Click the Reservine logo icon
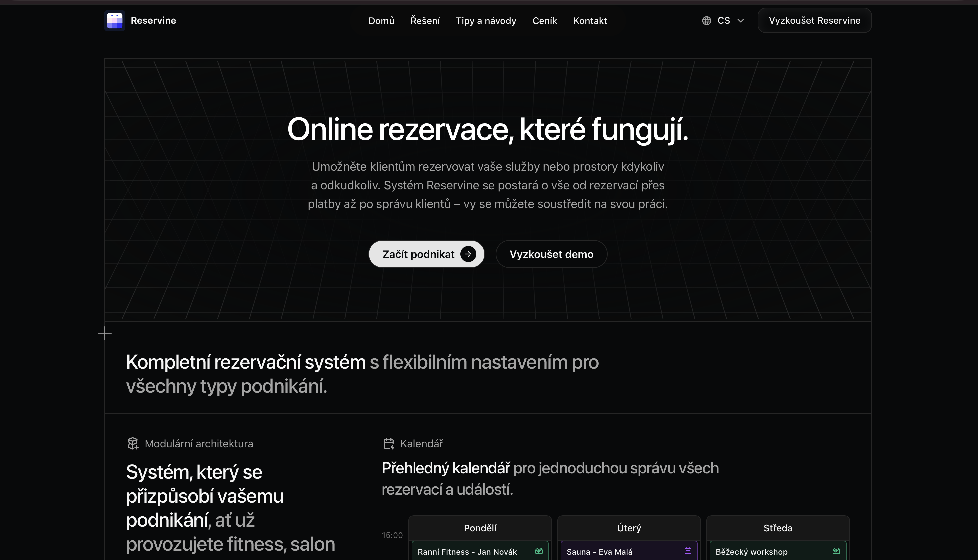The image size is (978, 560). tap(115, 20)
